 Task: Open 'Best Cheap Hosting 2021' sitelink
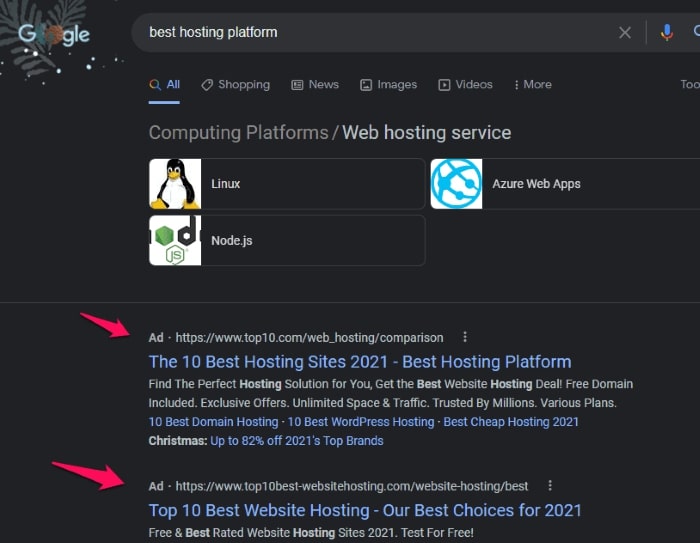511,422
